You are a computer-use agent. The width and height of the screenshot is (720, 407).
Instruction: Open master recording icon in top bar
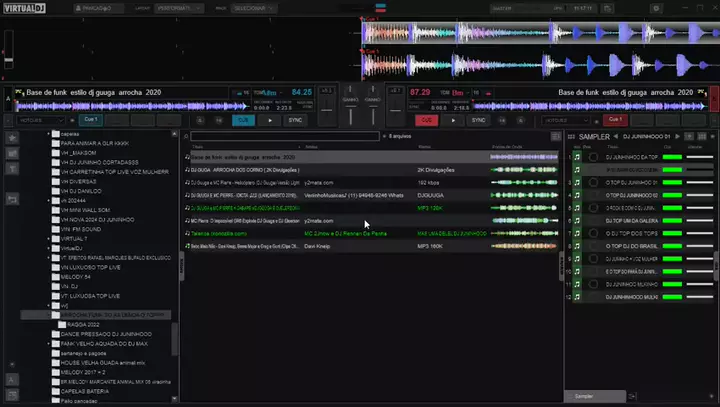click(608, 8)
